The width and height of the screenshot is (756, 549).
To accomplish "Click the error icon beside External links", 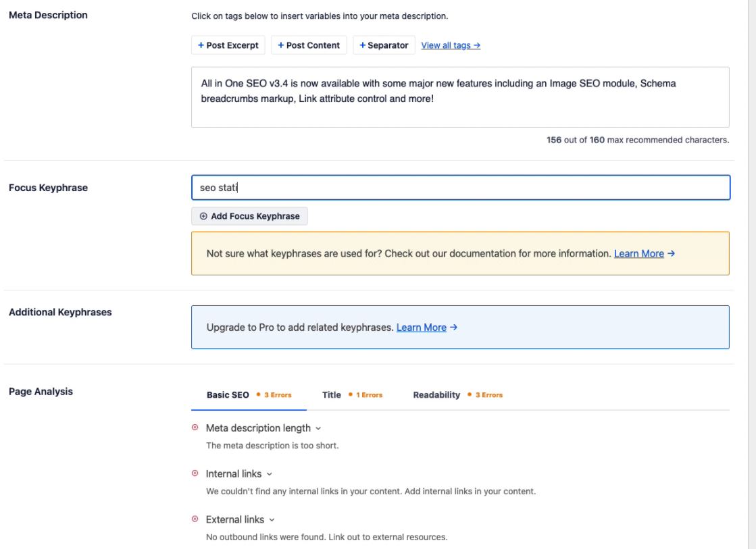I will [196, 519].
